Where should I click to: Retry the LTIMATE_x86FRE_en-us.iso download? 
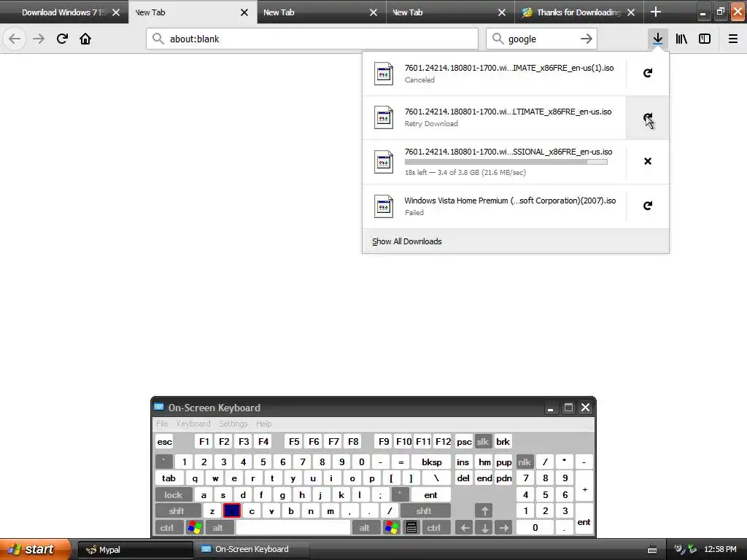click(648, 117)
